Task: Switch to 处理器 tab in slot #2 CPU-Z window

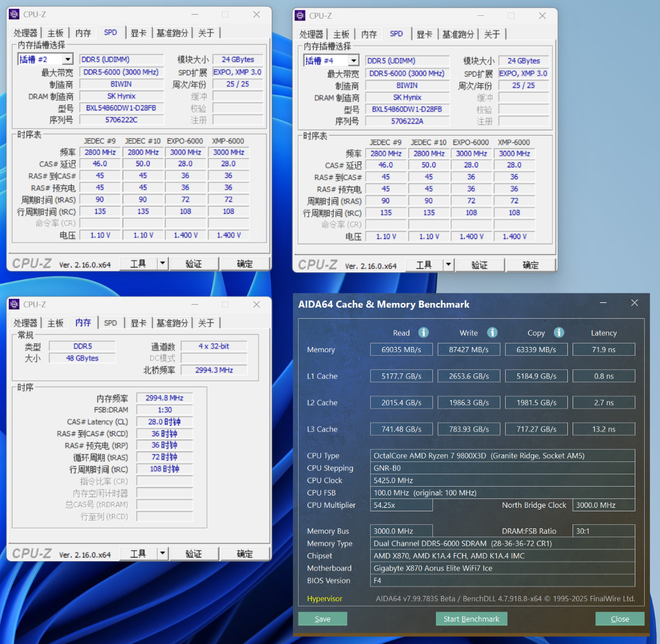Action: point(25,33)
